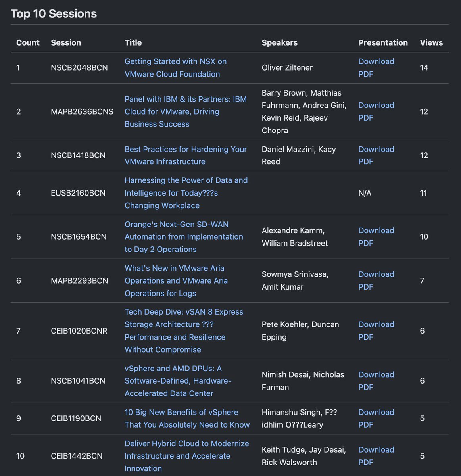The width and height of the screenshot is (461, 476).
Task: Open 'Deliver Hybrid Cloud to Modernize Infrastructure' link
Action: pyautogui.click(x=187, y=456)
